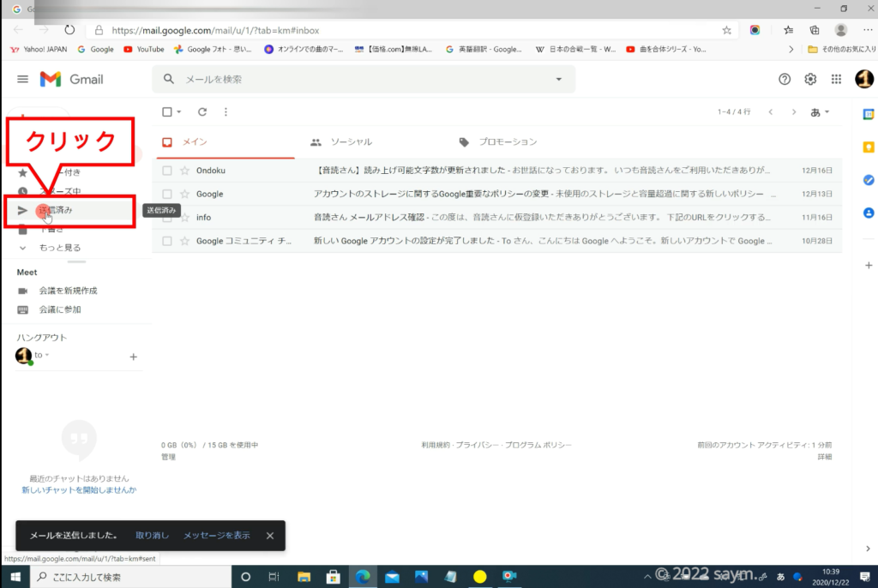Open Google Keep in side panel

coord(869,147)
